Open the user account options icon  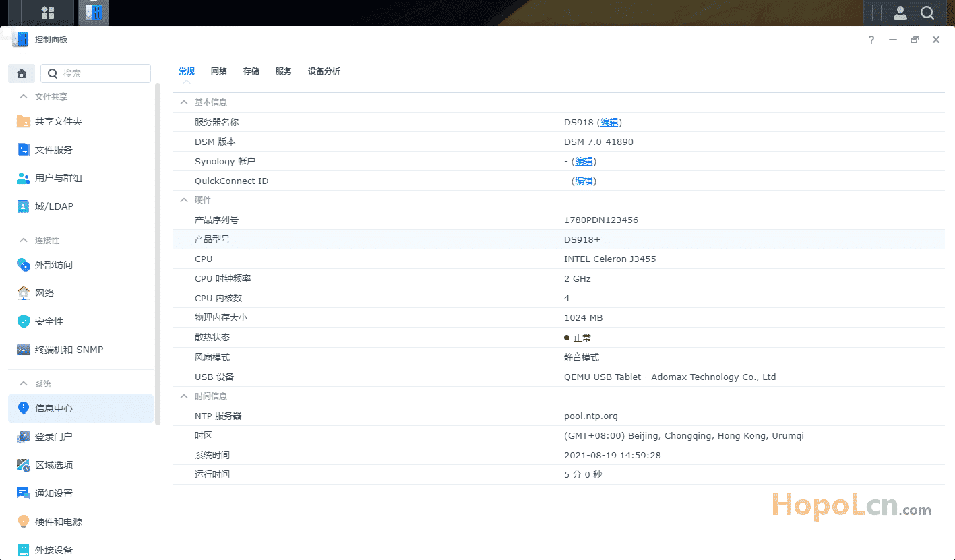900,13
